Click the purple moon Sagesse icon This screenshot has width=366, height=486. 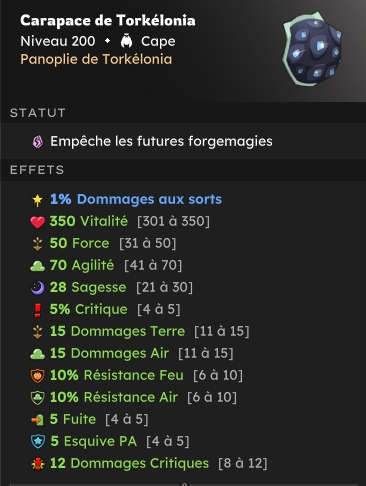pyautogui.click(x=37, y=288)
